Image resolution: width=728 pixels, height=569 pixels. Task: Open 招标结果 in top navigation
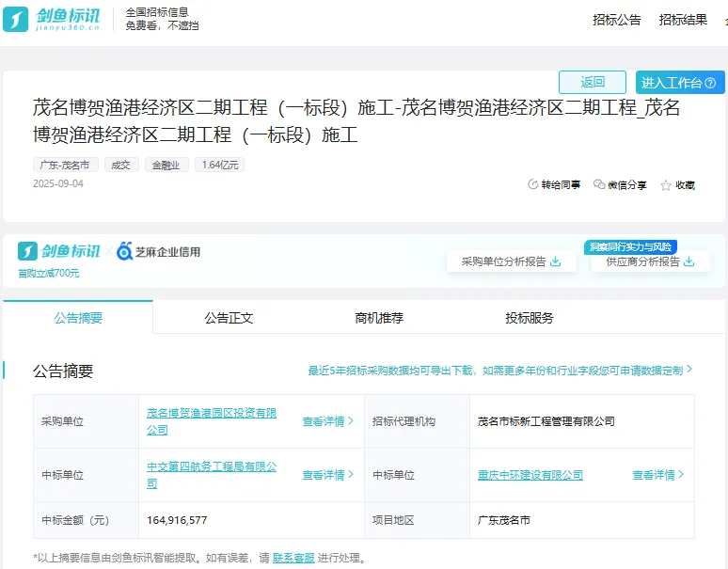pos(683,20)
